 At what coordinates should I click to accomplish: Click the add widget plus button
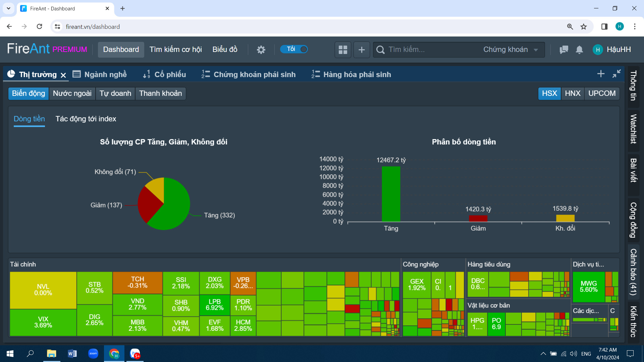click(x=362, y=50)
